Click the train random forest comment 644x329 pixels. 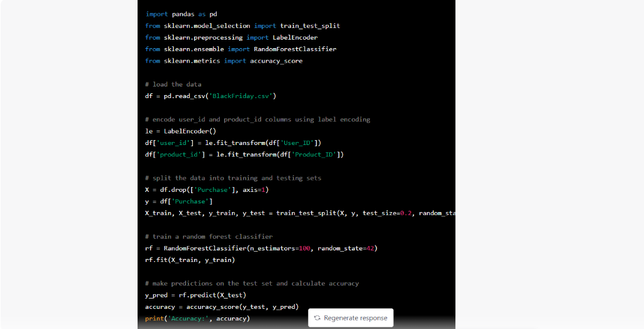(209, 236)
